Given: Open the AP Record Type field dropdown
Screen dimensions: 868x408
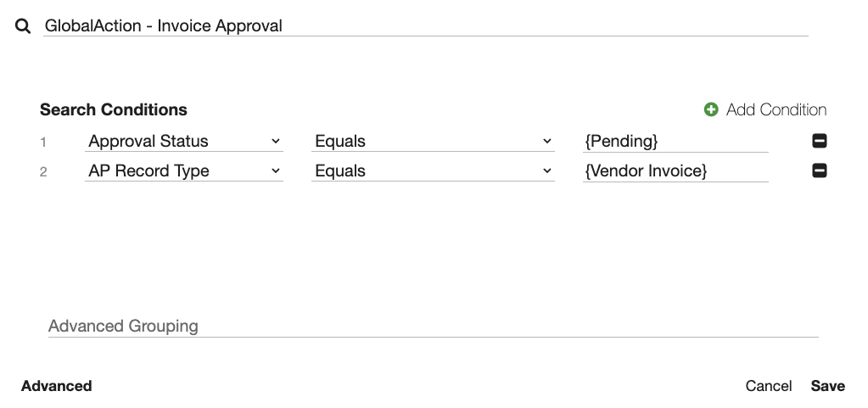Looking at the screenshot, I should 183,170.
